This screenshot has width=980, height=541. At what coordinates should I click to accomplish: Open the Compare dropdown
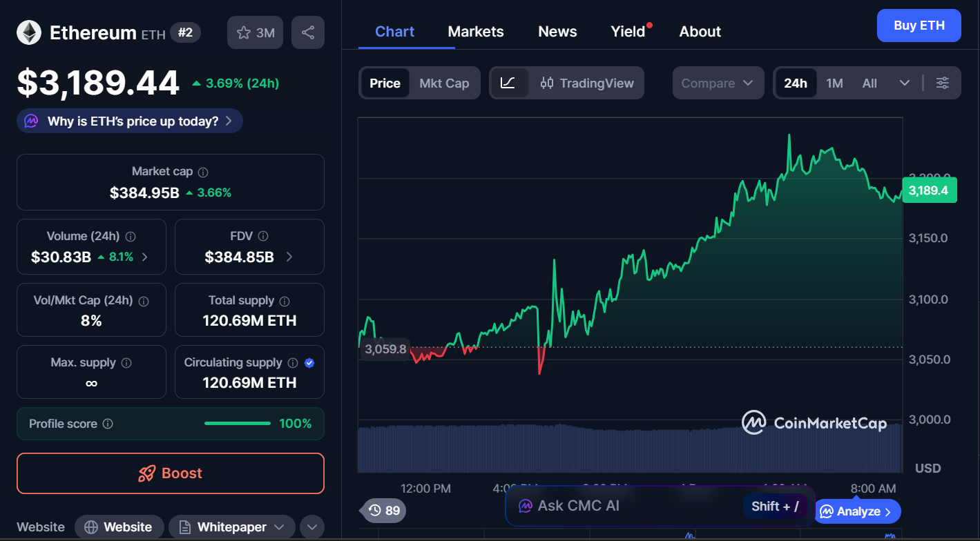(x=718, y=83)
